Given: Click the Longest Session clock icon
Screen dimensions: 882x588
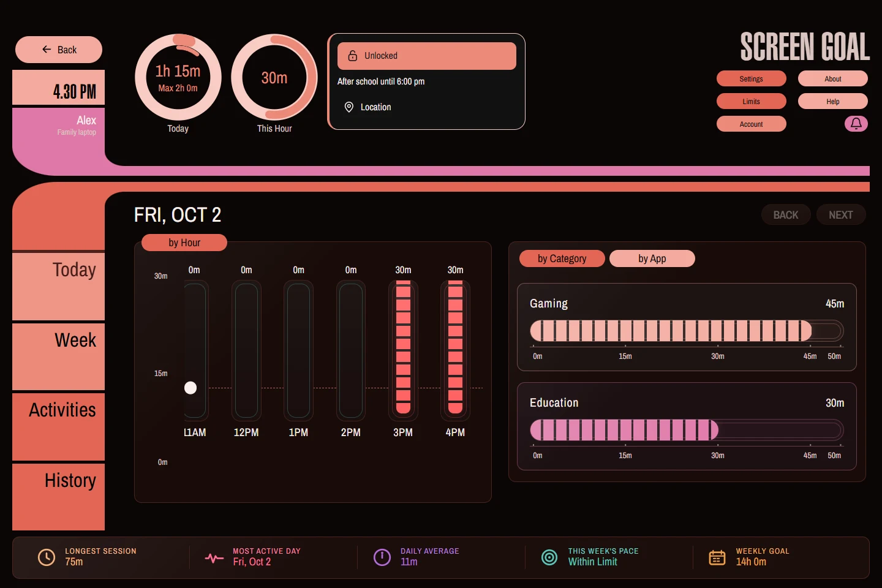Looking at the screenshot, I should (x=47, y=557).
